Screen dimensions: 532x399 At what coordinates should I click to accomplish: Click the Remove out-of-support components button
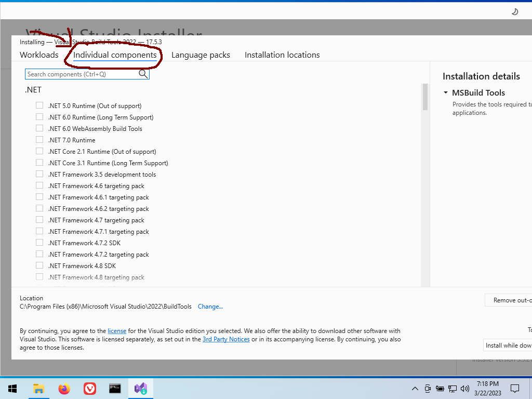[508, 300]
